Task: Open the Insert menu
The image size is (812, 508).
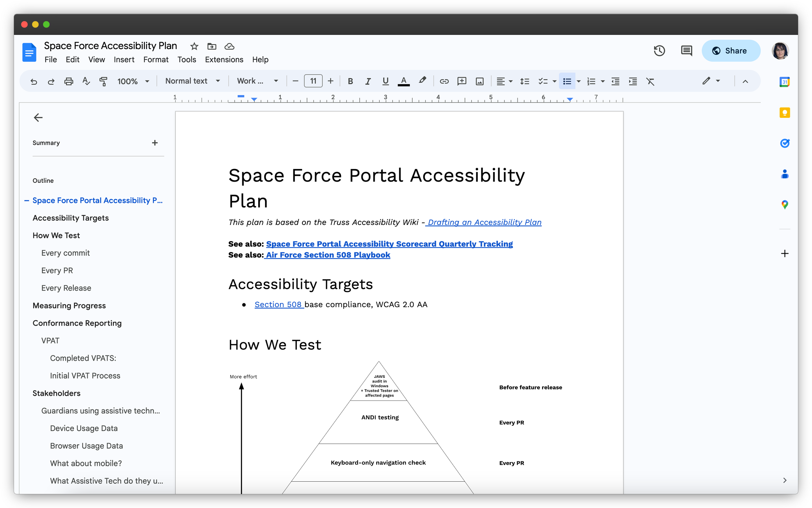Action: tap(124, 59)
